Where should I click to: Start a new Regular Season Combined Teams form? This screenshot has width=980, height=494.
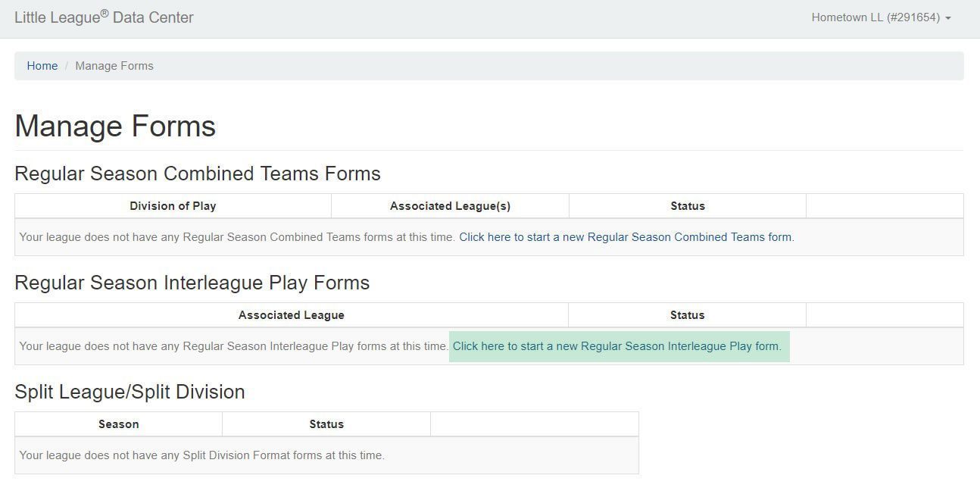626,237
